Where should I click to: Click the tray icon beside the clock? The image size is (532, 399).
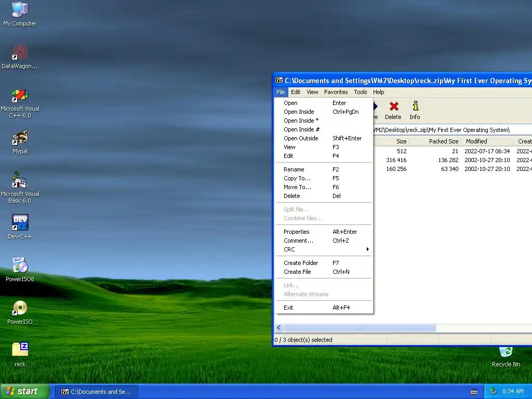tap(493, 392)
